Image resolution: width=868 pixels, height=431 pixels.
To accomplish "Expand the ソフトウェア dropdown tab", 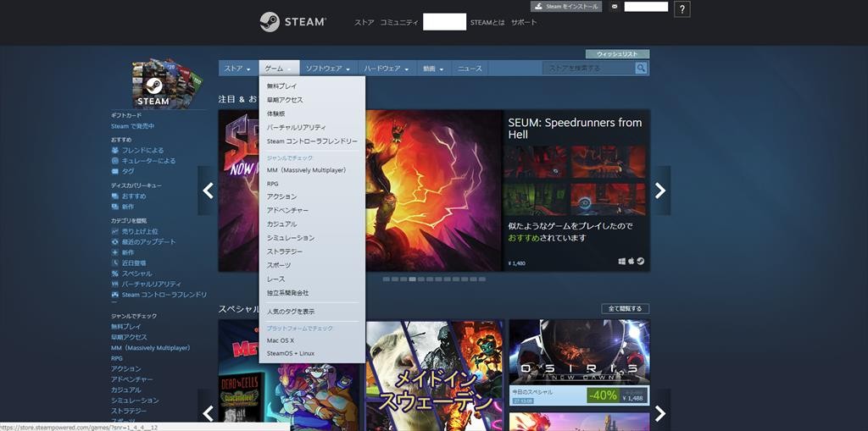I will pyautogui.click(x=328, y=68).
